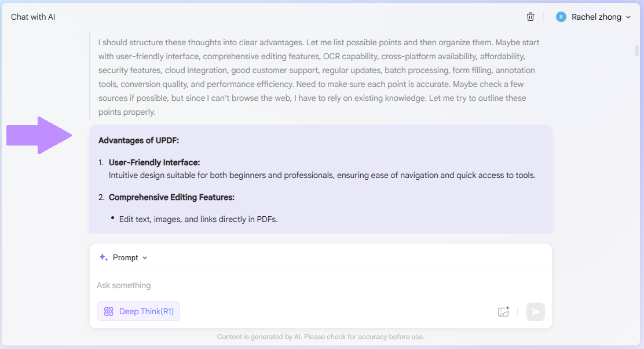This screenshot has height=349, width=644.
Task: Expand the Prompt dropdown chevron
Action: (x=145, y=258)
